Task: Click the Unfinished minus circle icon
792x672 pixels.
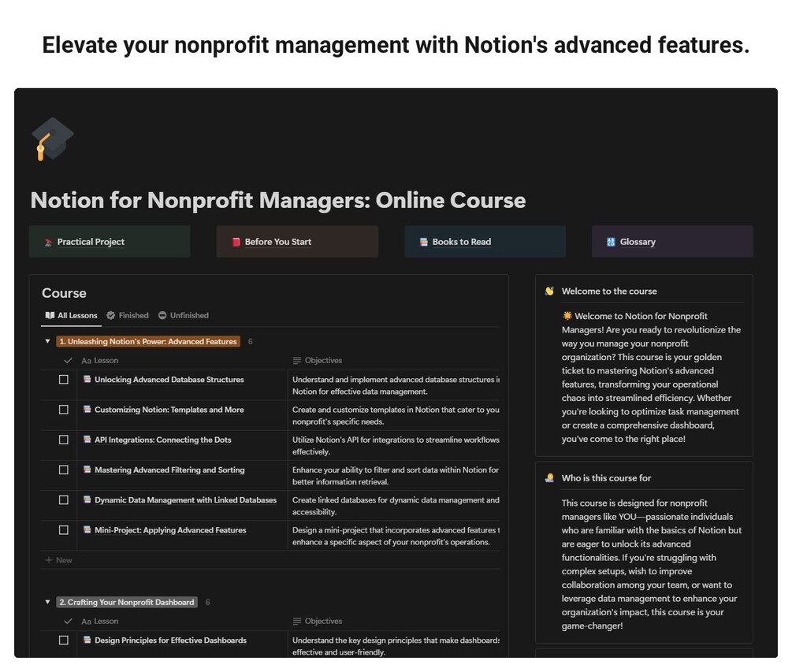Action: 162,316
